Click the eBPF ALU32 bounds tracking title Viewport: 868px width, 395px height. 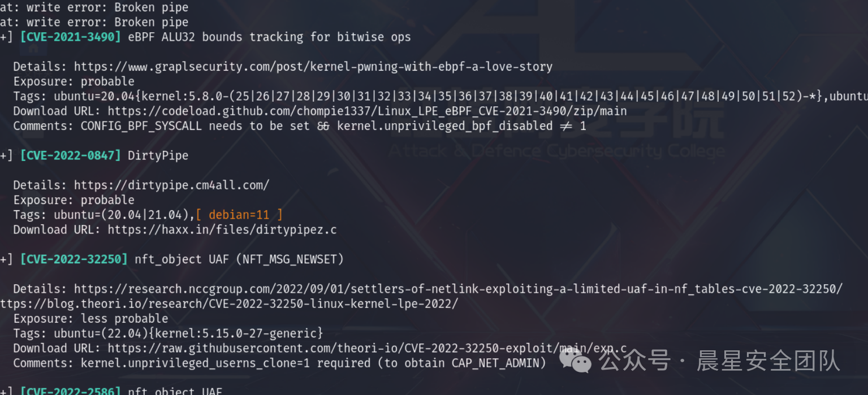coord(269,37)
